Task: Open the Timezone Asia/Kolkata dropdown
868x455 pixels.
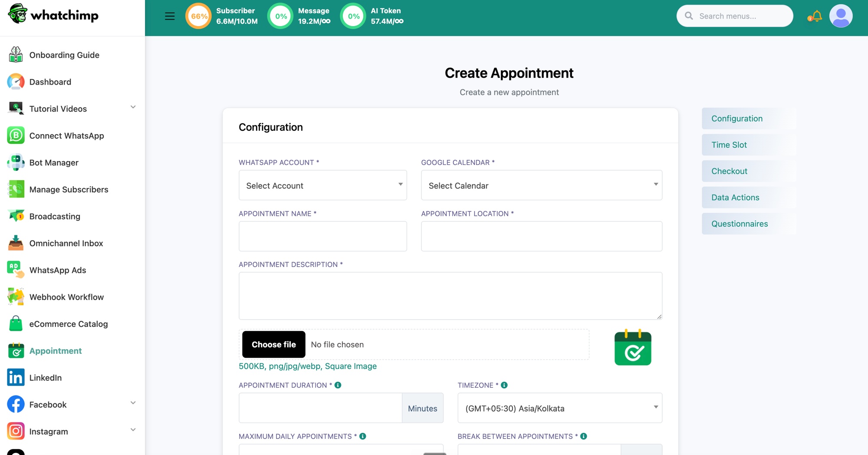Action: pos(559,408)
